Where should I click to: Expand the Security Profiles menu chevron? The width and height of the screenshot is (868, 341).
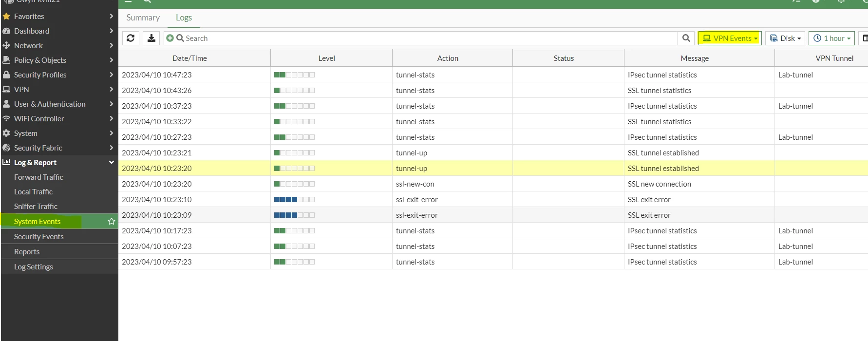(112, 75)
